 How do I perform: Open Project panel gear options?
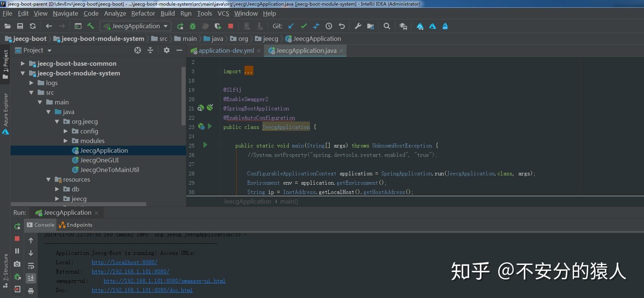pos(167,50)
